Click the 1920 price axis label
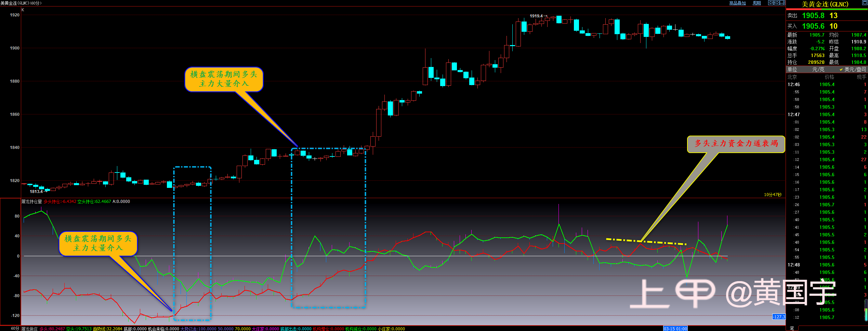This screenshot has height=331, width=868. click(15, 15)
